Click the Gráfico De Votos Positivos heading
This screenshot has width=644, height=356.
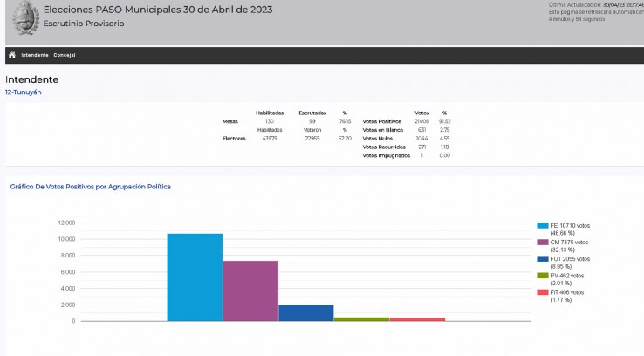pyautogui.click(x=90, y=187)
